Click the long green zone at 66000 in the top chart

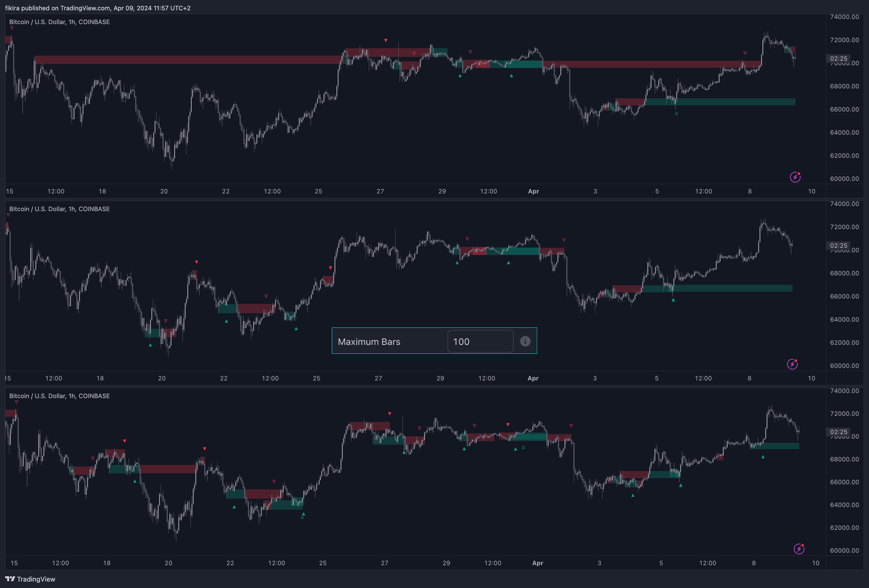click(x=720, y=102)
